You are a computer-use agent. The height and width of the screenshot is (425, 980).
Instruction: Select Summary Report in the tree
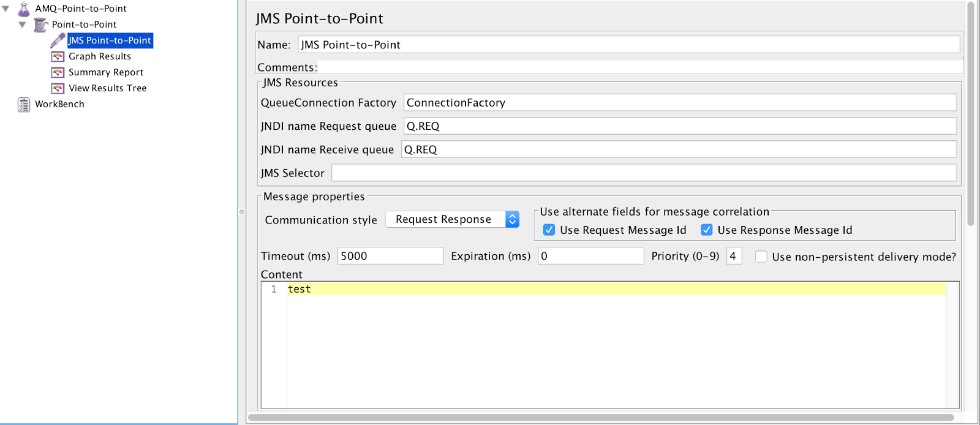coord(106,72)
